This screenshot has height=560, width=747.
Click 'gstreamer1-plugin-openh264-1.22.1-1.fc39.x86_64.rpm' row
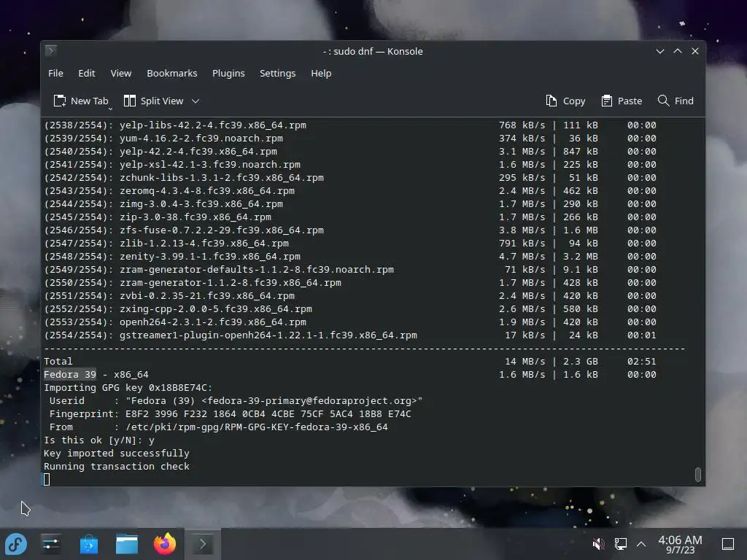point(350,335)
